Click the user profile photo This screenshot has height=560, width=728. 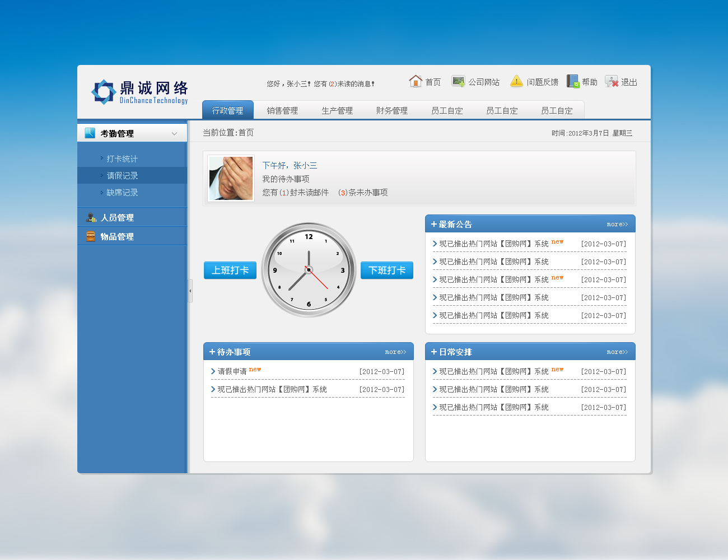pyautogui.click(x=231, y=178)
